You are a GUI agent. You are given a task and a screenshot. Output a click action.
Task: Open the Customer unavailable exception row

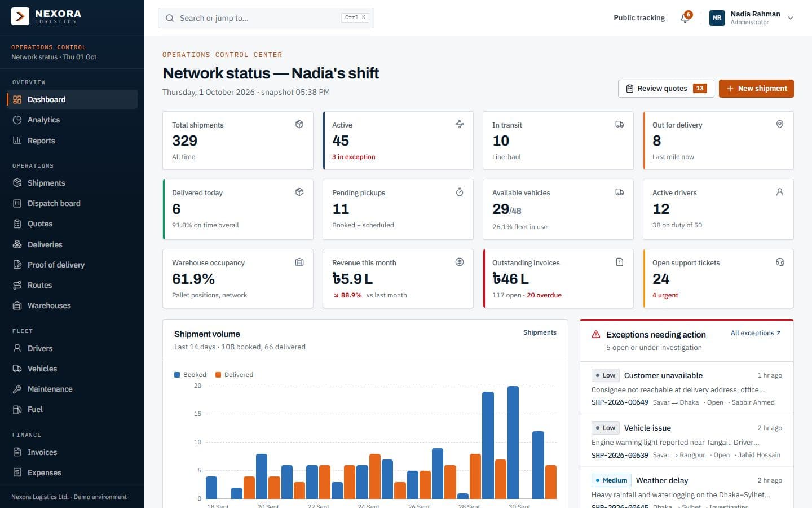click(x=687, y=388)
